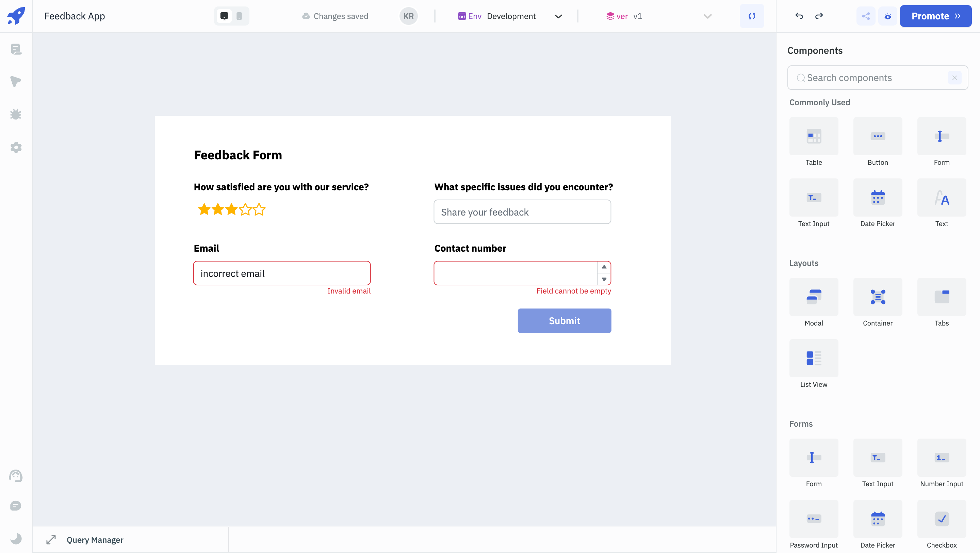The height and width of the screenshot is (553, 980).
Task: Click the undo arrow icon
Action: (x=799, y=15)
